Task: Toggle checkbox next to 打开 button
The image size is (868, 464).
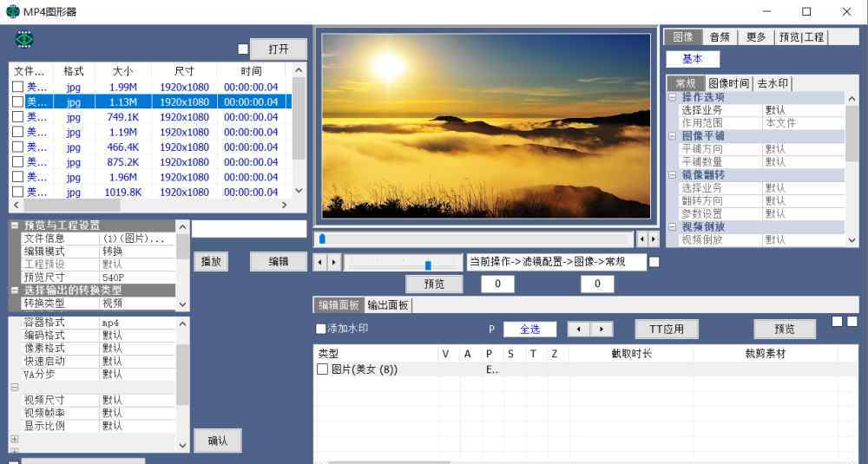Action: 242,49
